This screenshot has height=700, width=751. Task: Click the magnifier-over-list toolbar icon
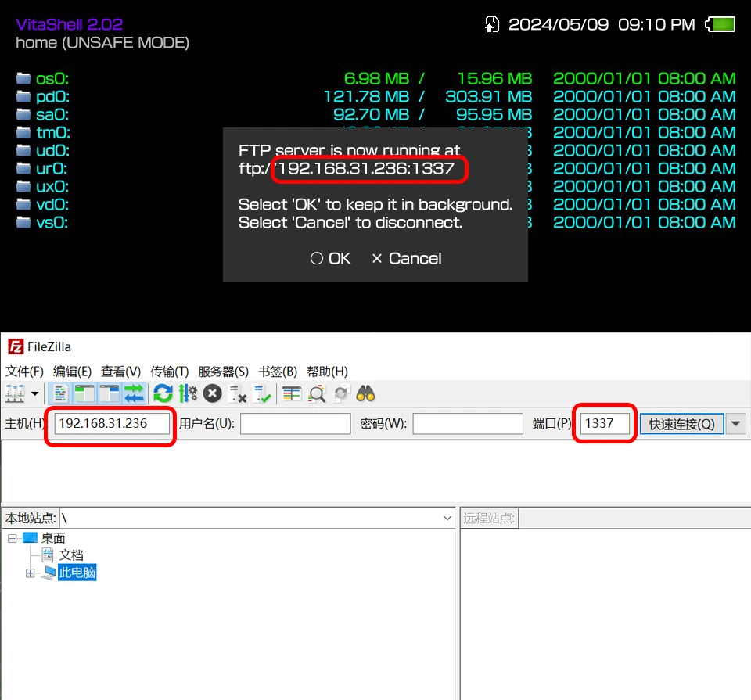pos(317,393)
